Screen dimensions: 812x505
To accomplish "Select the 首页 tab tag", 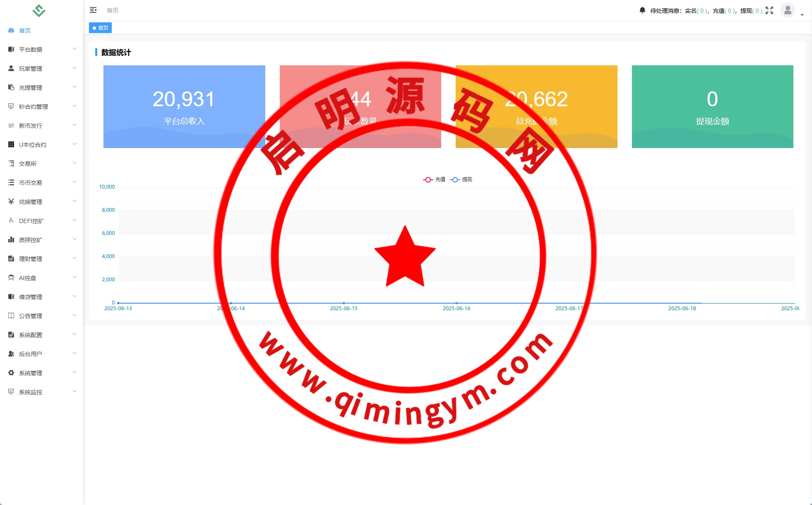I will [101, 28].
